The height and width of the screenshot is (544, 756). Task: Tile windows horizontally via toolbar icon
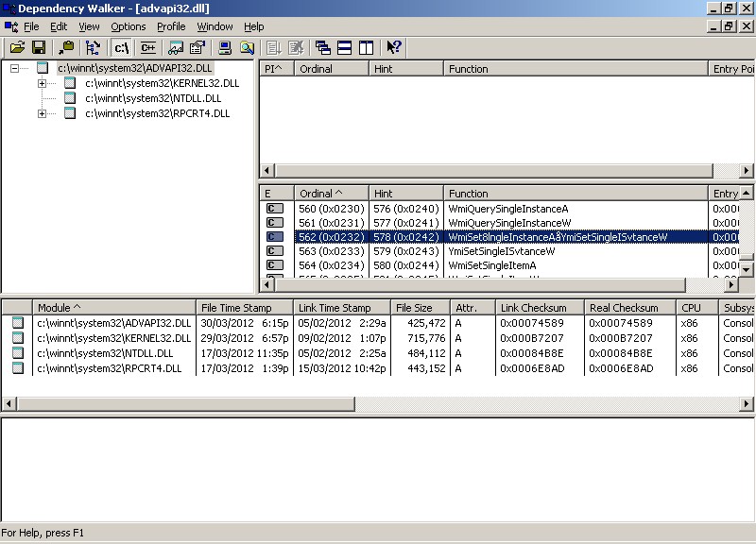pos(344,47)
